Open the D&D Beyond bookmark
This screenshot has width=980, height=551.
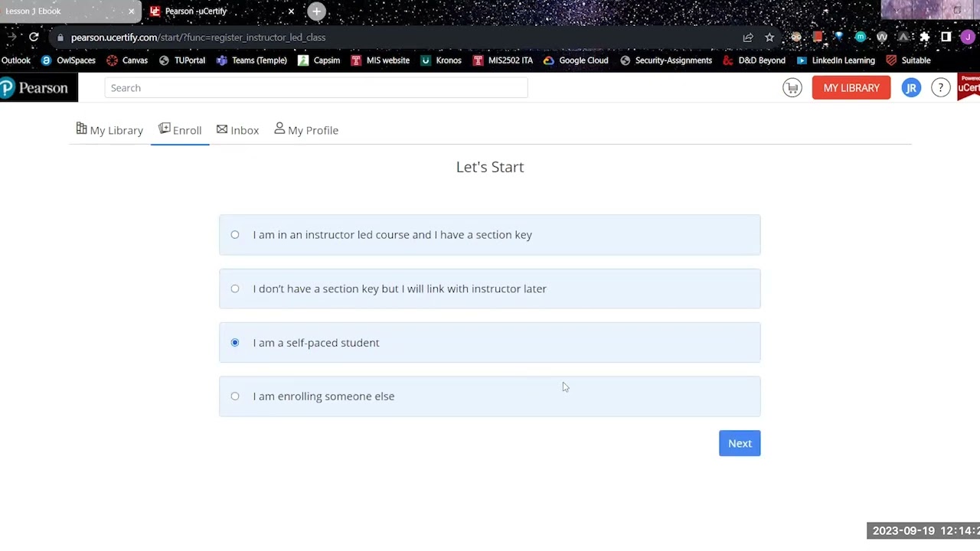coord(754,60)
